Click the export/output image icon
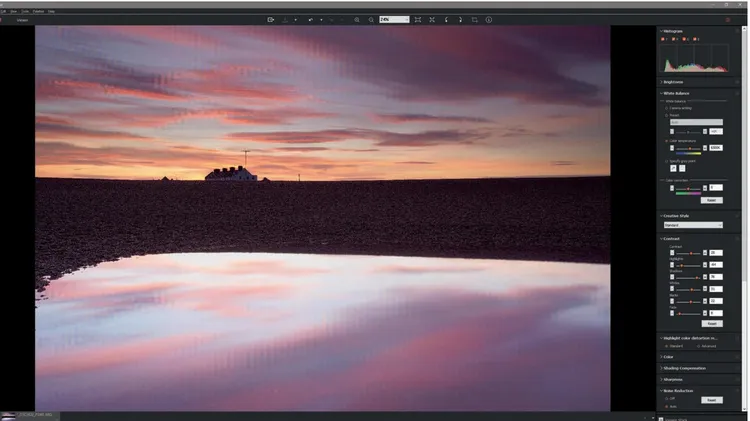 click(x=271, y=19)
